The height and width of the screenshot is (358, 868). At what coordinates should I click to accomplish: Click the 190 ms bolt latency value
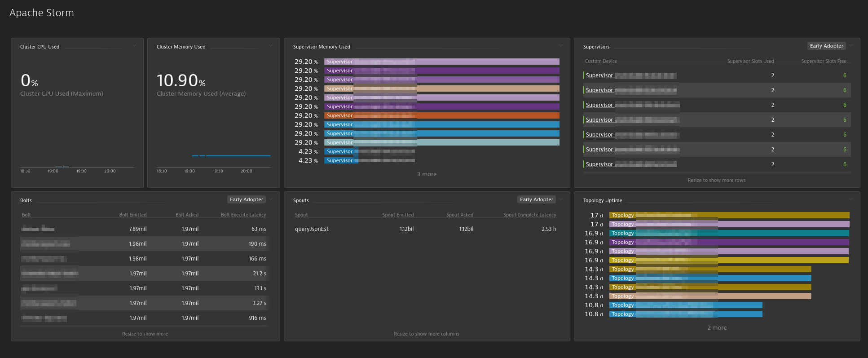click(x=257, y=244)
